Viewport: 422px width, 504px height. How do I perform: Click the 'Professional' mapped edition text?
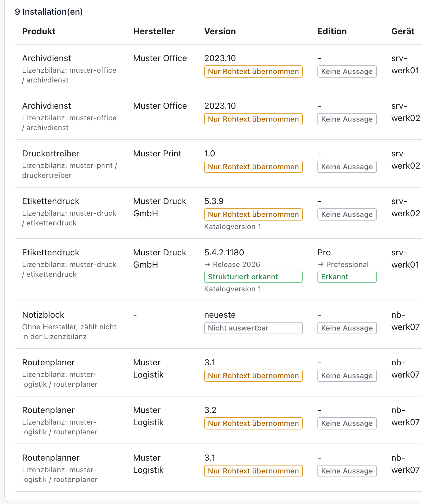point(343,265)
